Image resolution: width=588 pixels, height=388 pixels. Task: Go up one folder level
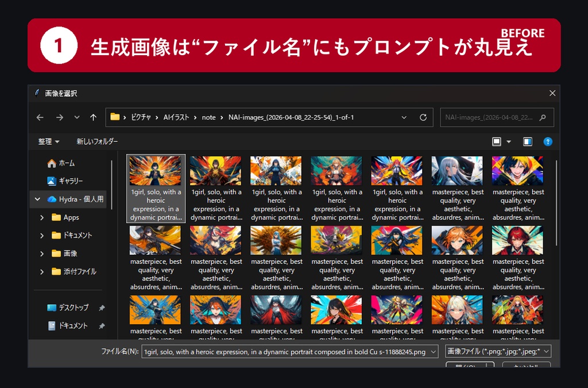point(94,117)
